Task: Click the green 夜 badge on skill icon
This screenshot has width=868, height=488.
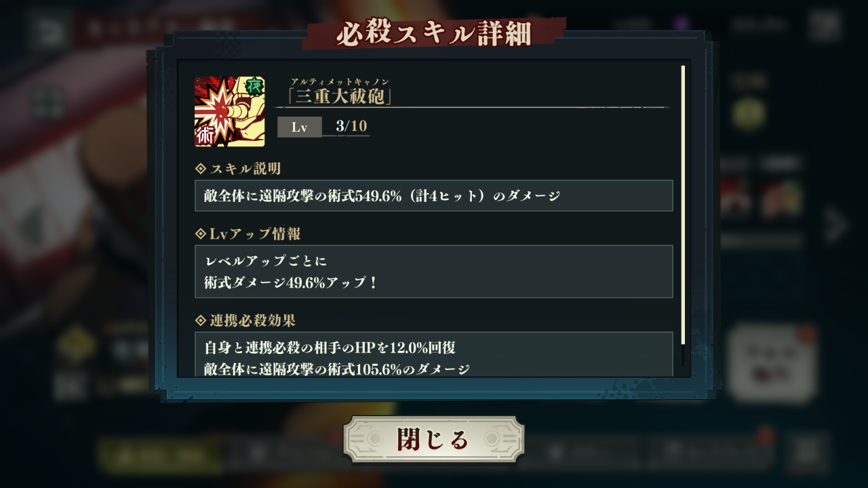Action: tap(254, 87)
